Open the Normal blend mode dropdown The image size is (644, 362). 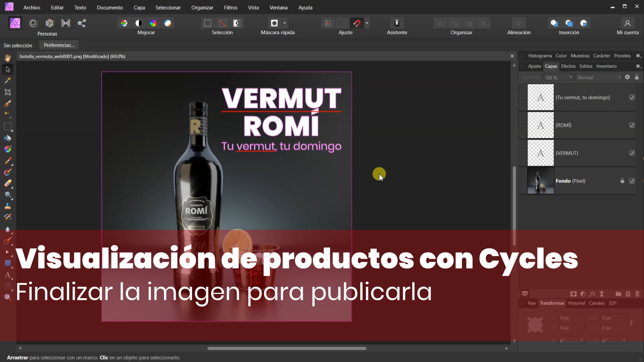pos(599,77)
